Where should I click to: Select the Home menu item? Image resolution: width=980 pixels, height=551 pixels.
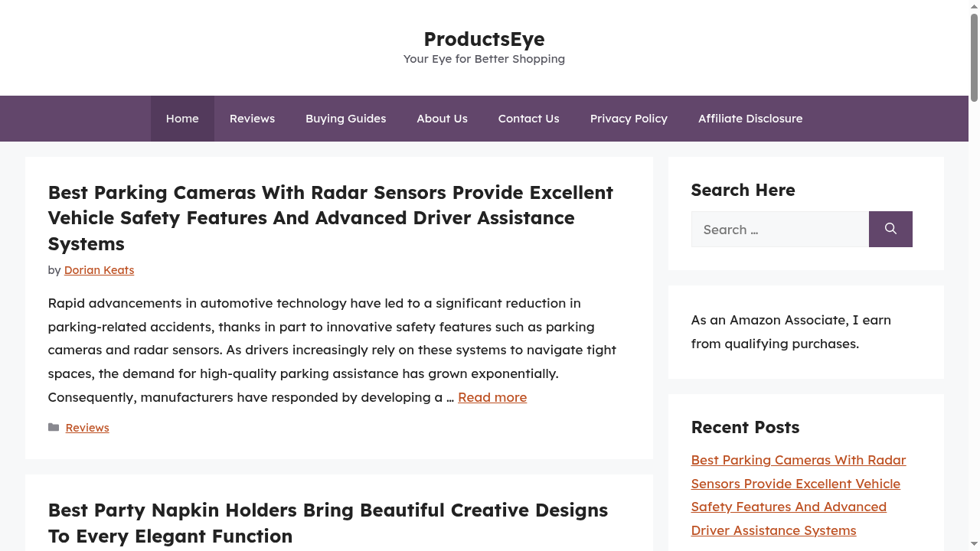[x=182, y=119]
